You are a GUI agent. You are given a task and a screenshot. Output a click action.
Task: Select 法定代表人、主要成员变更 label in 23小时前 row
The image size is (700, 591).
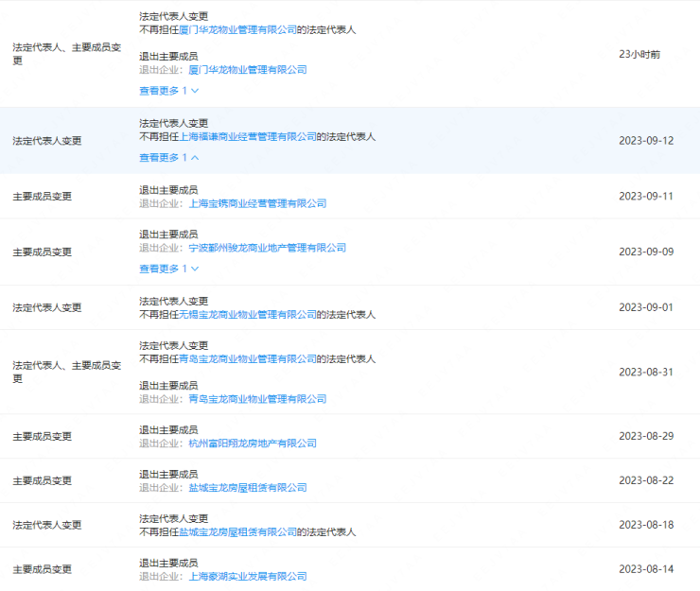(67, 54)
